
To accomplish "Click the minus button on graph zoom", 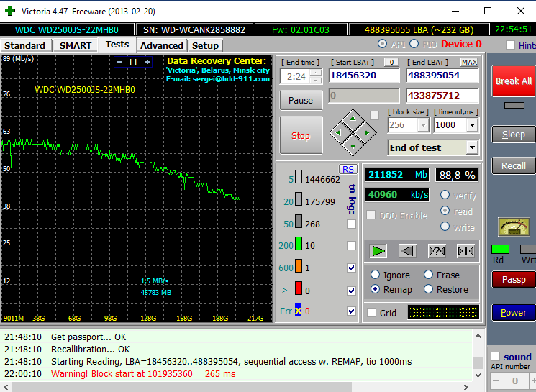I will coord(119,62).
